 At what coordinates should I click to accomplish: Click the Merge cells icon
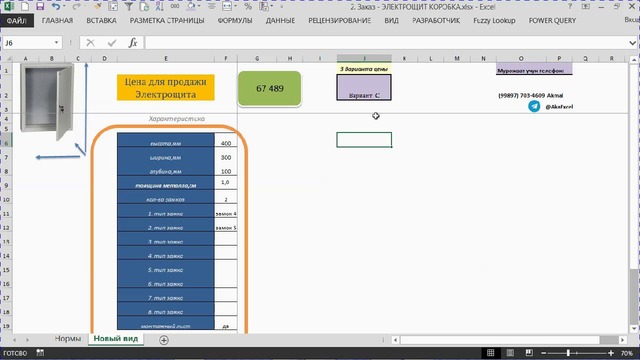coord(227,6)
